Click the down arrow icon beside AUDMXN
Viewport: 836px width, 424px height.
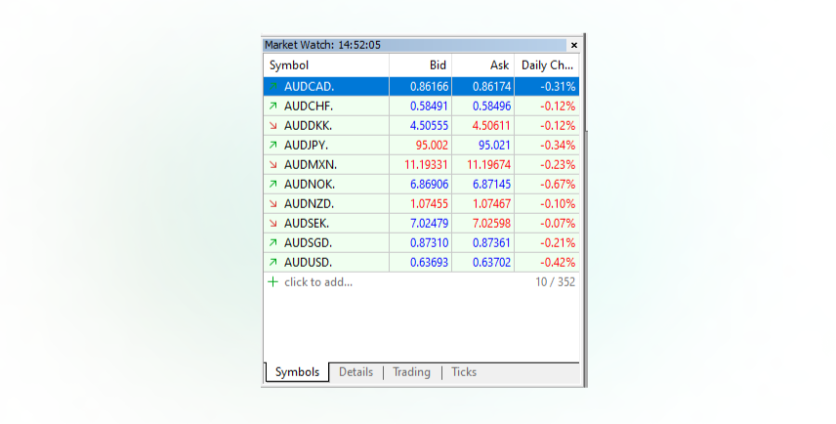pos(272,165)
